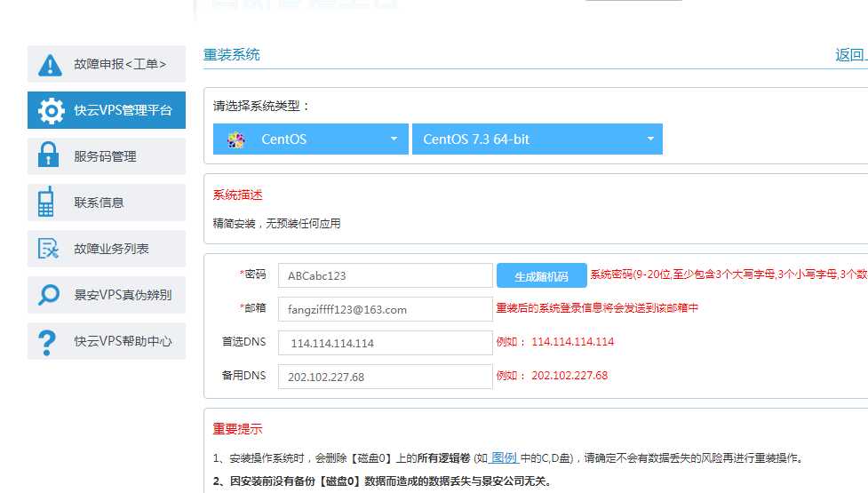Click the phone icon beside 联系信息
Viewport: 868px width, 493px height.
pyautogui.click(x=46, y=202)
